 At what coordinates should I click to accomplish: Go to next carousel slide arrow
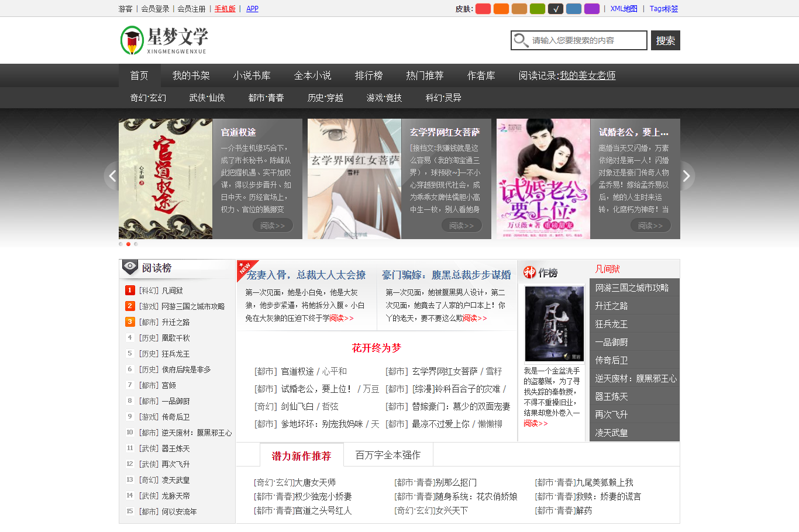(x=687, y=176)
